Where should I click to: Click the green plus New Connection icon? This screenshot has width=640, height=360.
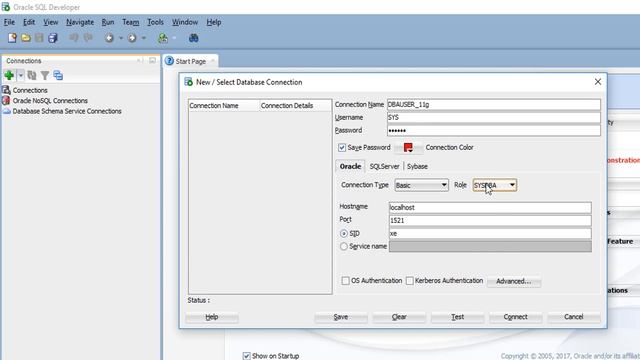pyautogui.click(x=9, y=75)
